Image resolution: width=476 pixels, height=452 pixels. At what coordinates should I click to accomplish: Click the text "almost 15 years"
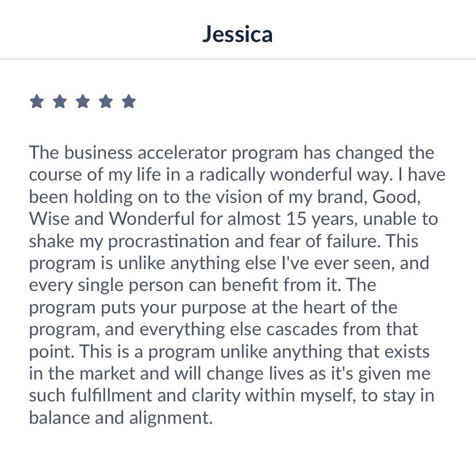[293, 219]
